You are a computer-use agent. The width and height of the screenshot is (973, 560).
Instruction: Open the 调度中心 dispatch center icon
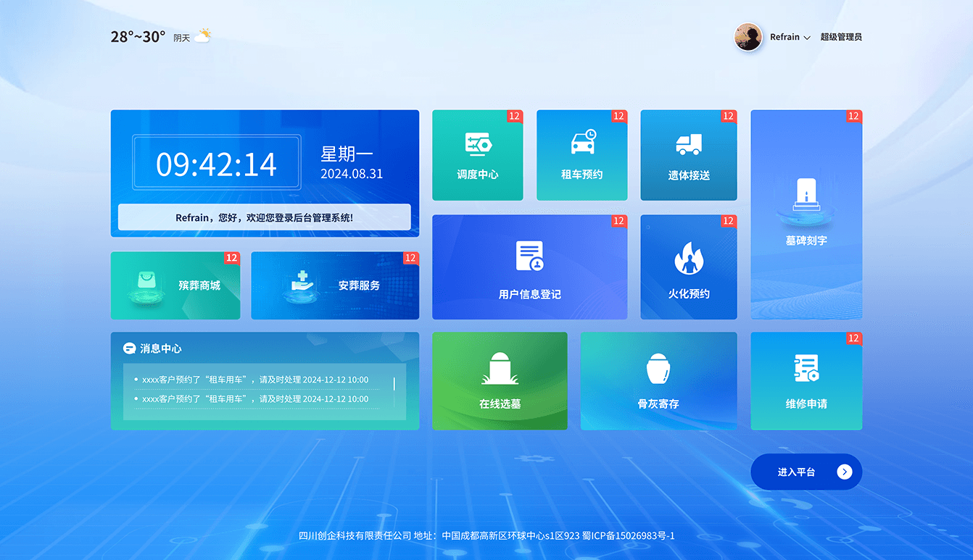tap(478, 144)
